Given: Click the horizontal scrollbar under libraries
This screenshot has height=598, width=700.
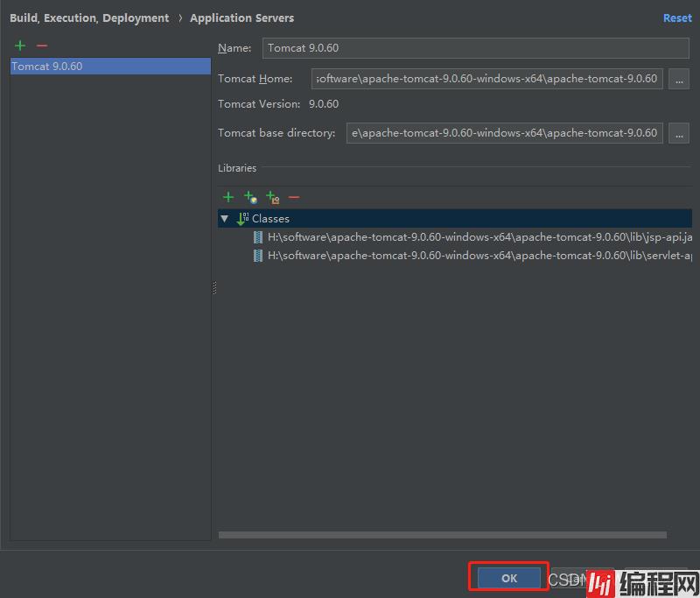Looking at the screenshot, I should [442, 535].
